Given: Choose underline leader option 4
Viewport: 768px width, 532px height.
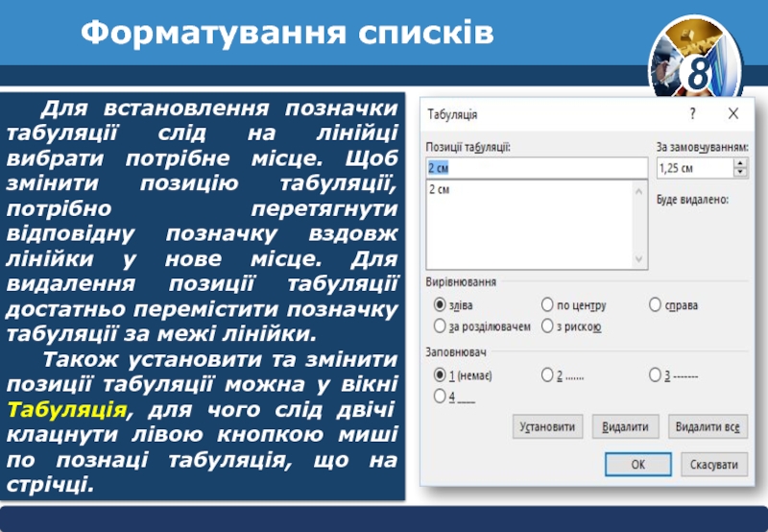Looking at the screenshot, I should 440,395.
